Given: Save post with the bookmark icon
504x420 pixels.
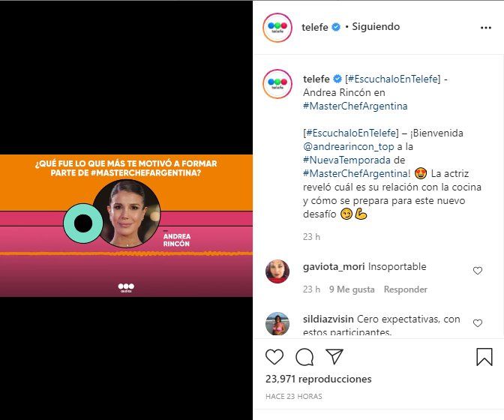Looking at the screenshot, I should point(484,357).
